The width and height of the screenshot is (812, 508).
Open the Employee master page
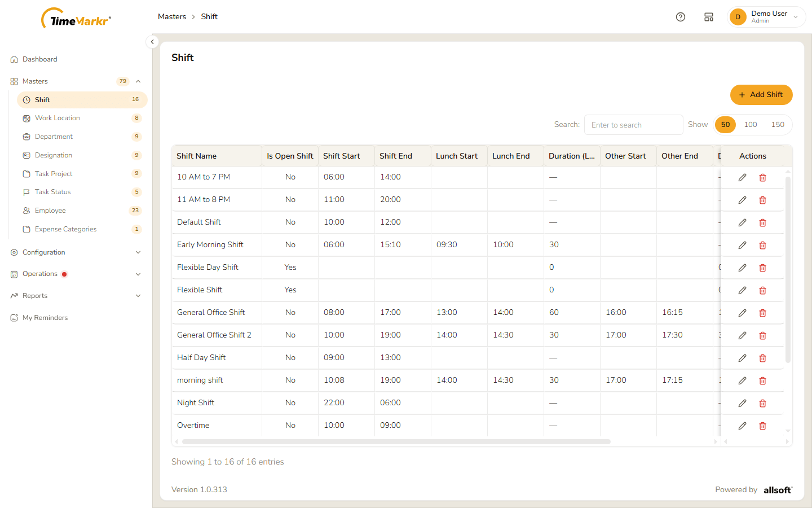pos(82,211)
